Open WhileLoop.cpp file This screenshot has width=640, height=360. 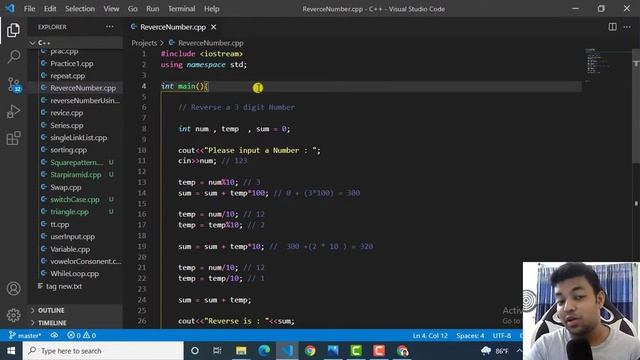tap(75, 273)
